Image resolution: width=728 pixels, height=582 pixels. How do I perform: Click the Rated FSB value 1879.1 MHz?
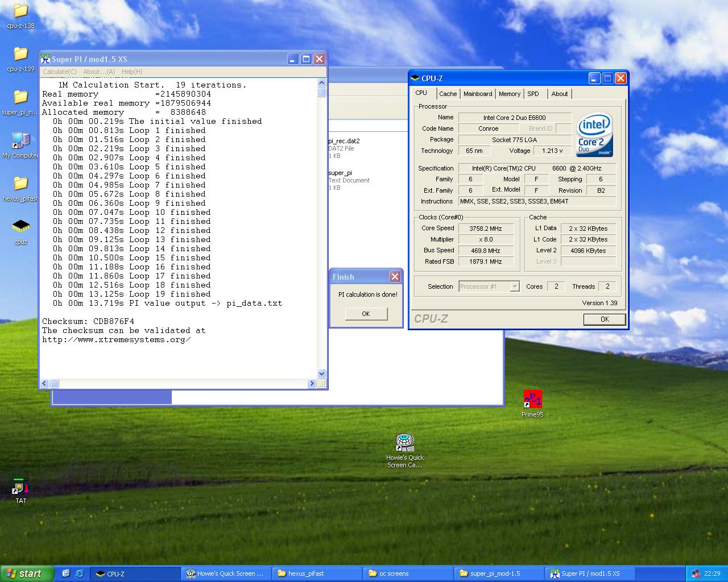(x=486, y=261)
